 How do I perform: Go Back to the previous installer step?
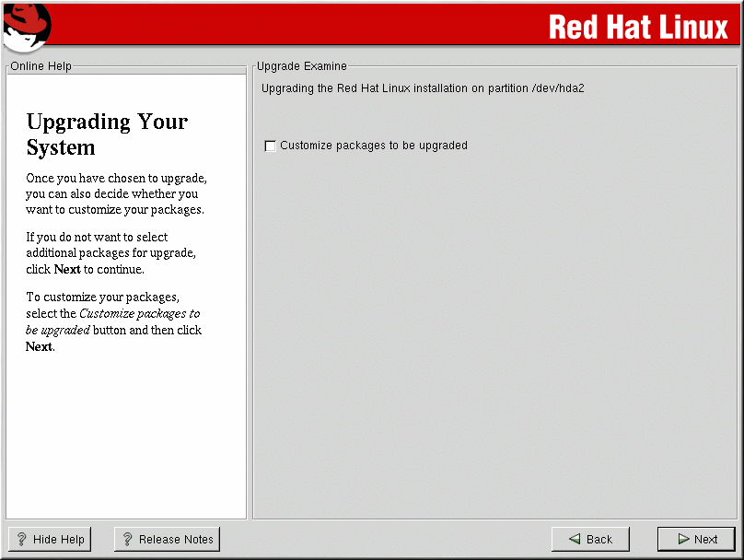click(x=589, y=540)
